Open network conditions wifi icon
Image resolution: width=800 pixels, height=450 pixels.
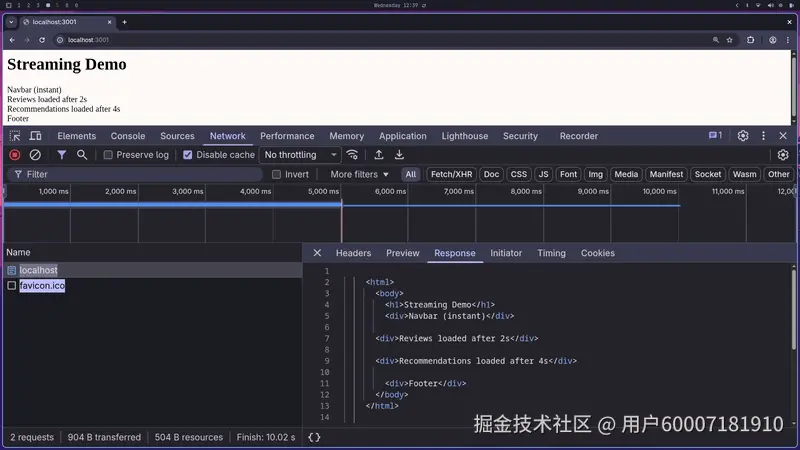352,155
